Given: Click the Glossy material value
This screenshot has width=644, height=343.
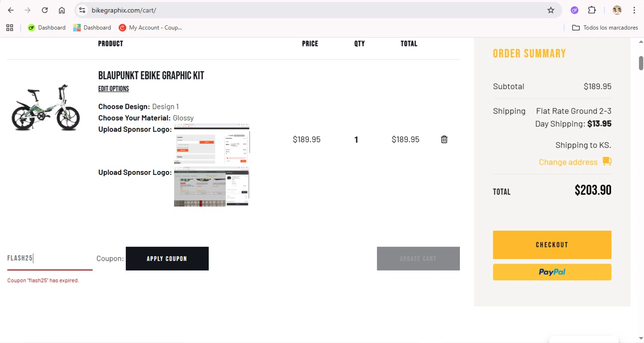Looking at the screenshot, I should 183,118.
